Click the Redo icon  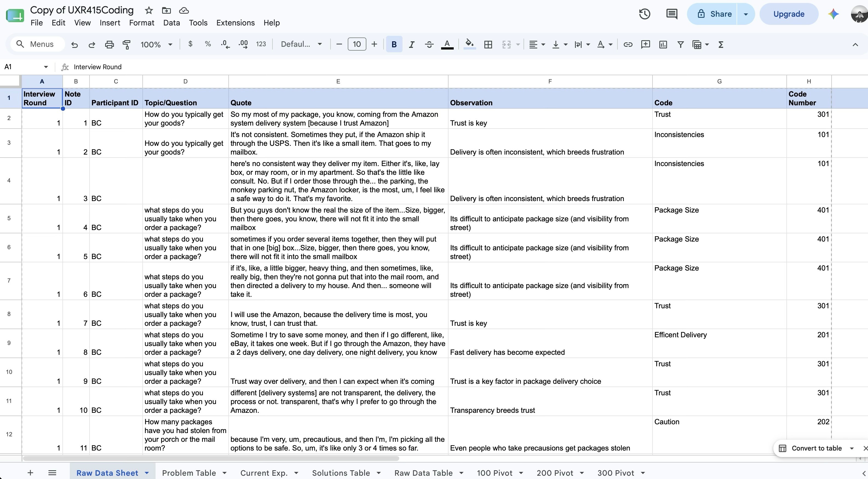[92, 44]
